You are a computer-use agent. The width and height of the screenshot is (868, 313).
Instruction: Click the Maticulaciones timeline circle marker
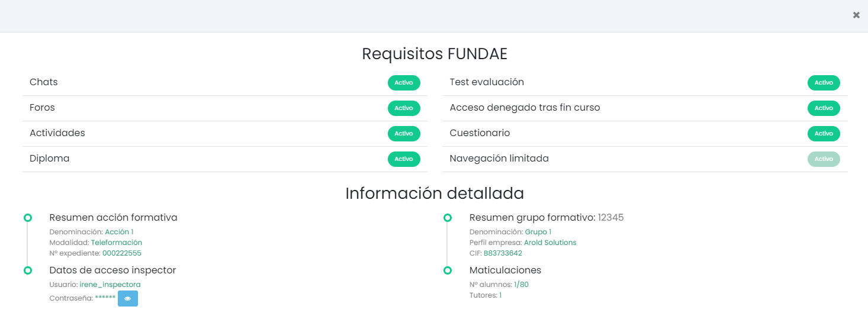(x=448, y=270)
